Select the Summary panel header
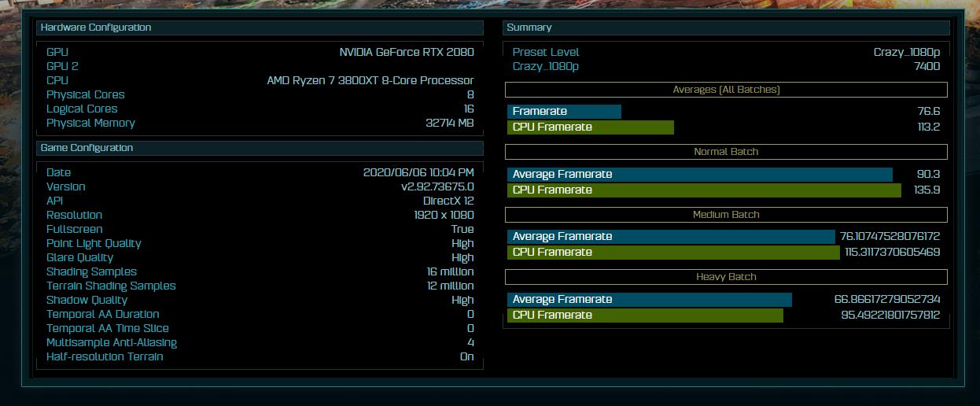Viewport: 980px width, 406px height. coord(529,28)
